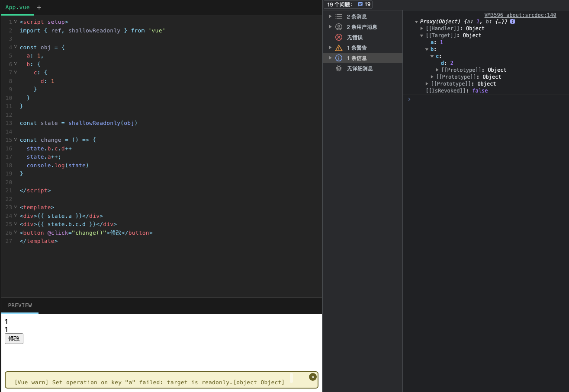
Task: Fold the change function at line 15
Action: pos(16,140)
